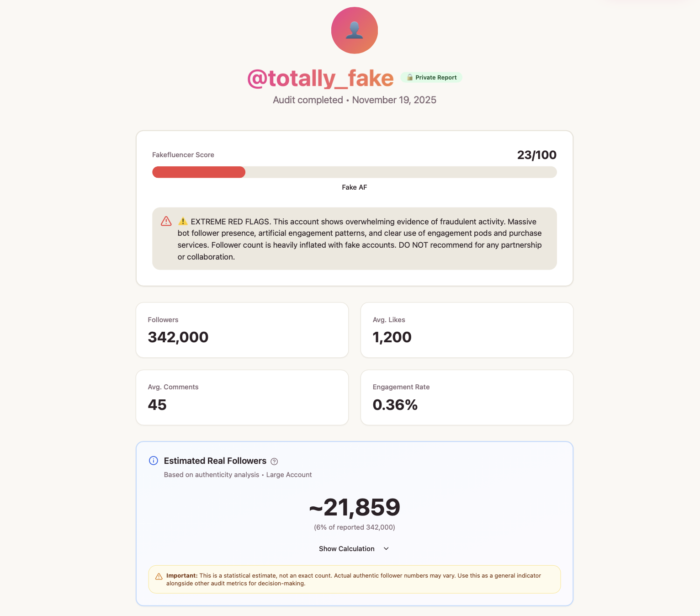Image resolution: width=700 pixels, height=616 pixels.
Task: Click the @totally_fake username heading
Action: coord(320,79)
